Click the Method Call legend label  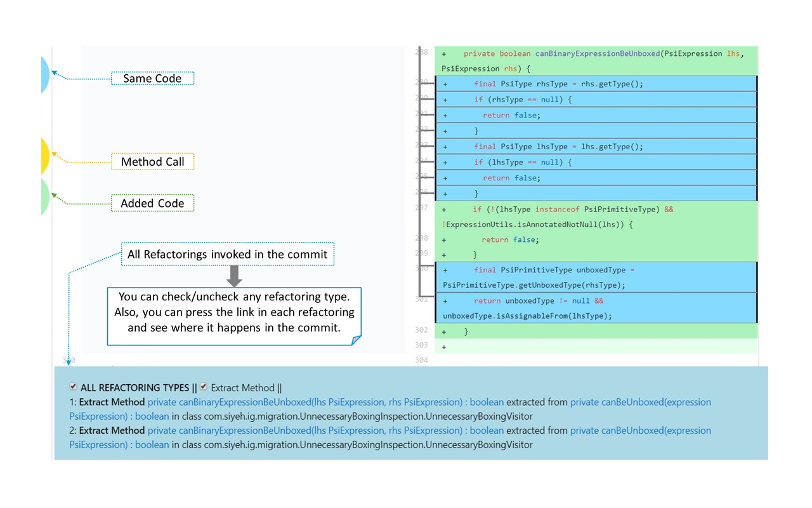(x=152, y=162)
